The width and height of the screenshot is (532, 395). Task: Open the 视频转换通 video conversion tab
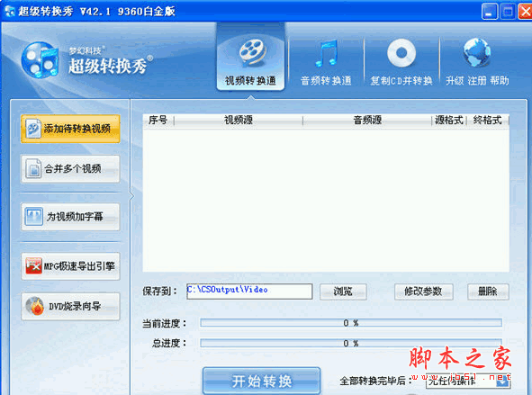point(250,58)
